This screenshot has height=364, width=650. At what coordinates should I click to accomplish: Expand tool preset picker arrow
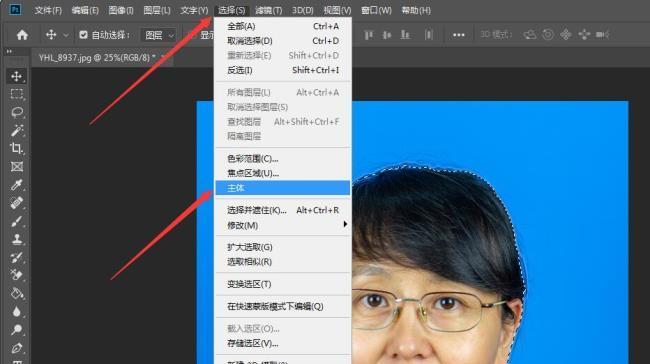[x=66, y=36]
